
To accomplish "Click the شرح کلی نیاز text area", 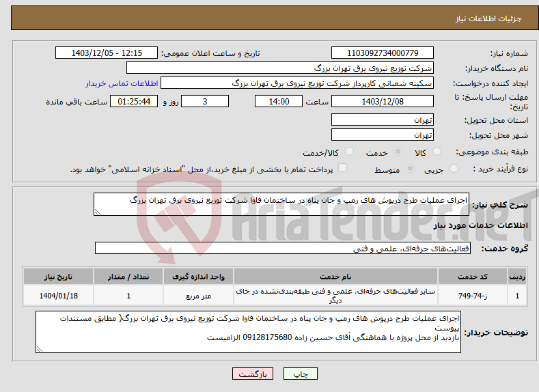I will click(x=281, y=204).
